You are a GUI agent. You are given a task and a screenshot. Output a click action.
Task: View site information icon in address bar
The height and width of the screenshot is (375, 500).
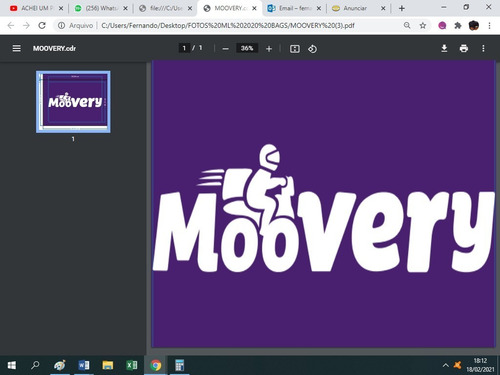pos(61,25)
